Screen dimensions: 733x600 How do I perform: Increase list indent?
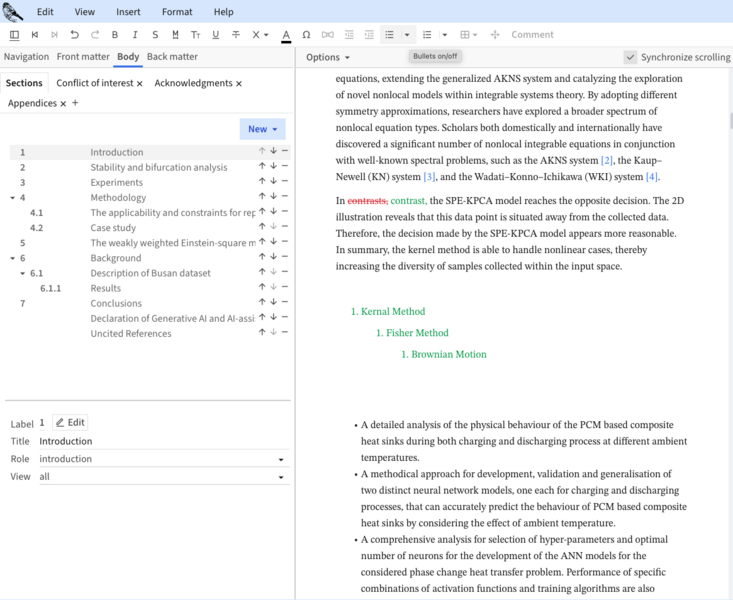tap(369, 35)
